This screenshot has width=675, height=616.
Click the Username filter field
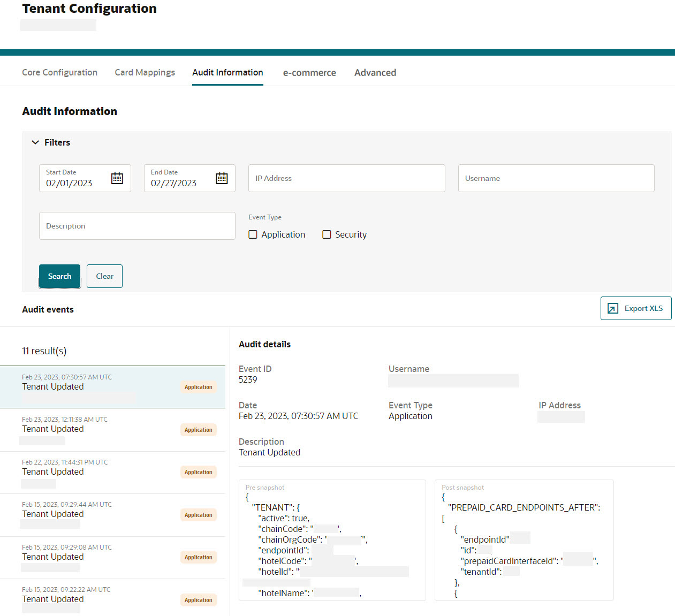556,178
